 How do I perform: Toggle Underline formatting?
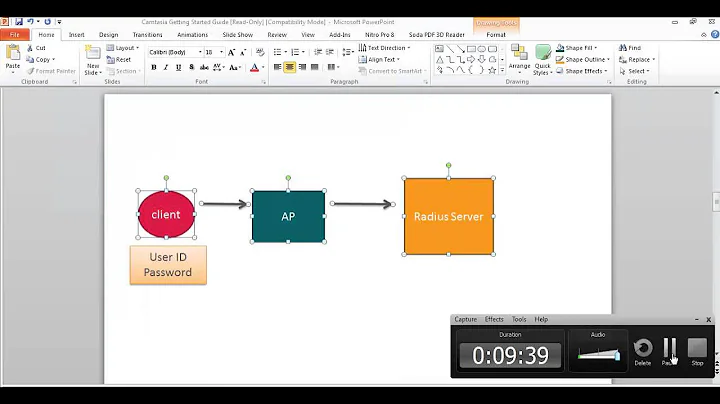coord(178,67)
